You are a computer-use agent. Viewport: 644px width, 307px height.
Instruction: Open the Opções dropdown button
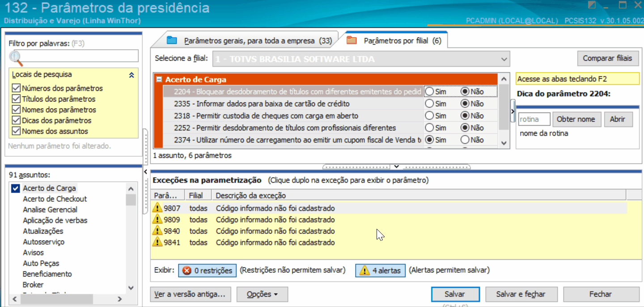point(262,294)
